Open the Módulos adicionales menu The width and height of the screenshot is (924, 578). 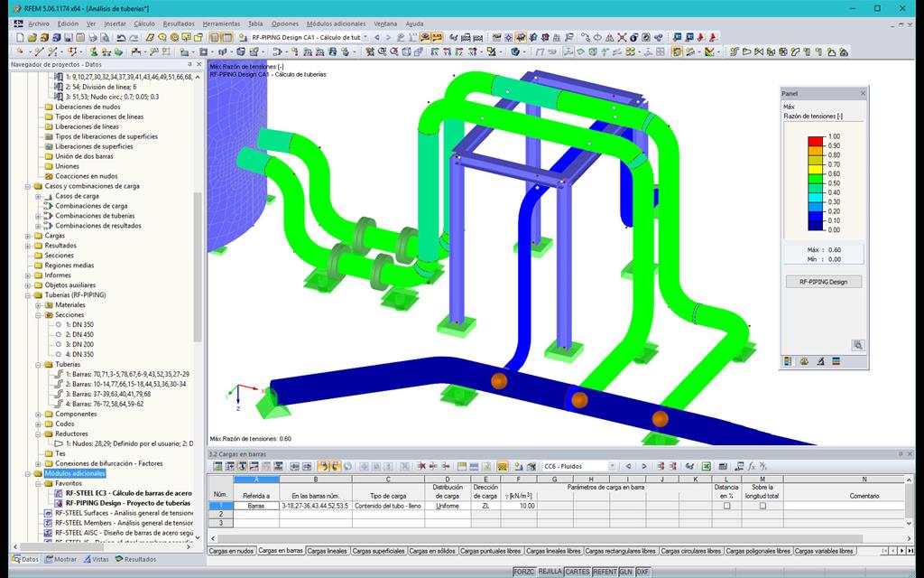point(336,24)
